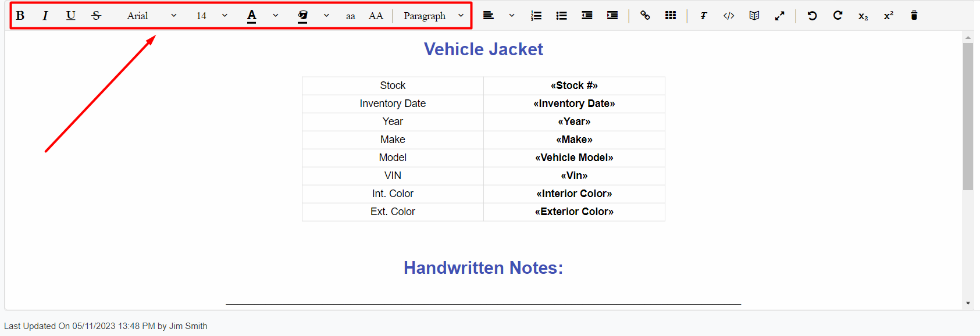Click the 'Int. Color' label cell

(x=393, y=194)
